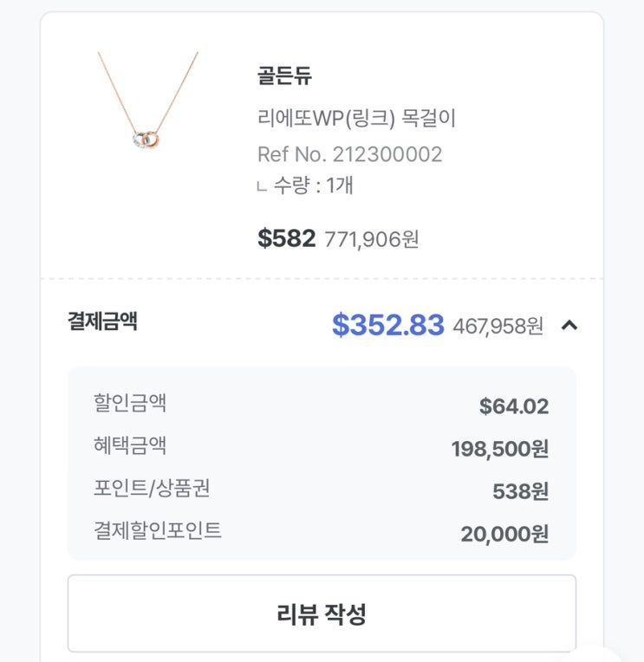Open the 리에또WP(링크) 목걸이 product title
The image size is (644, 662).
(357, 118)
